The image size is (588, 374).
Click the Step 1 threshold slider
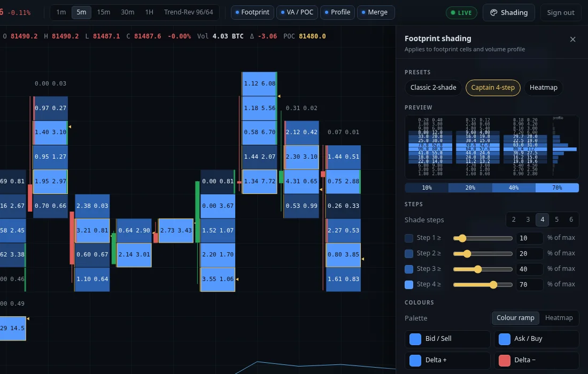[483, 238]
